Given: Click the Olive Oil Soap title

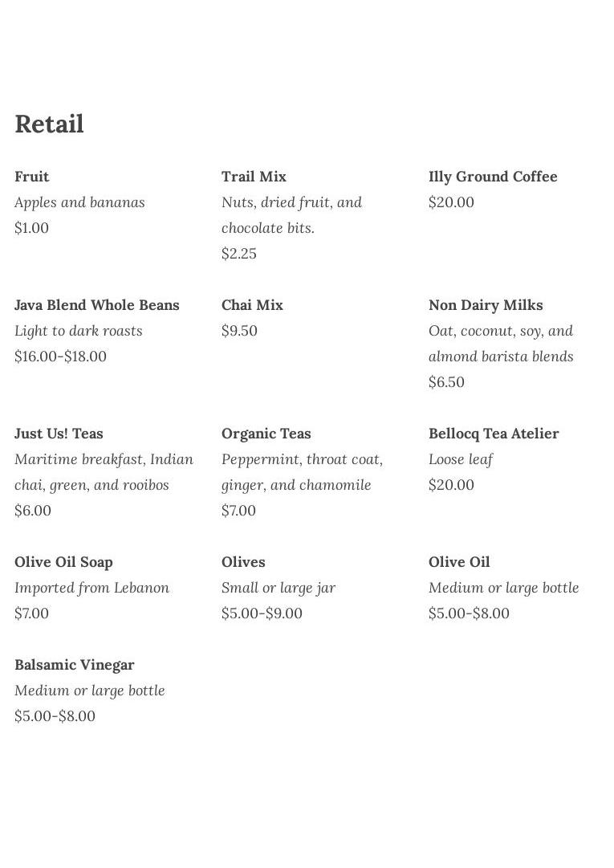Looking at the screenshot, I should (x=63, y=562).
